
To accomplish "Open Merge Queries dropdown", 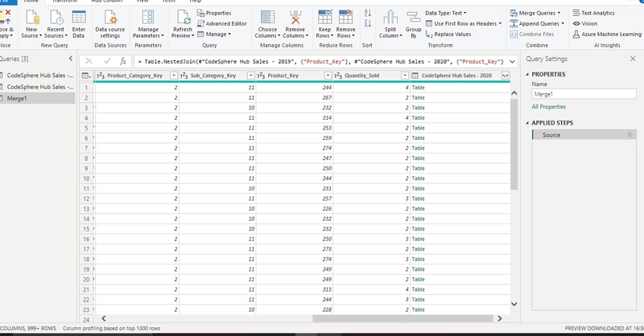I will 535,13.
